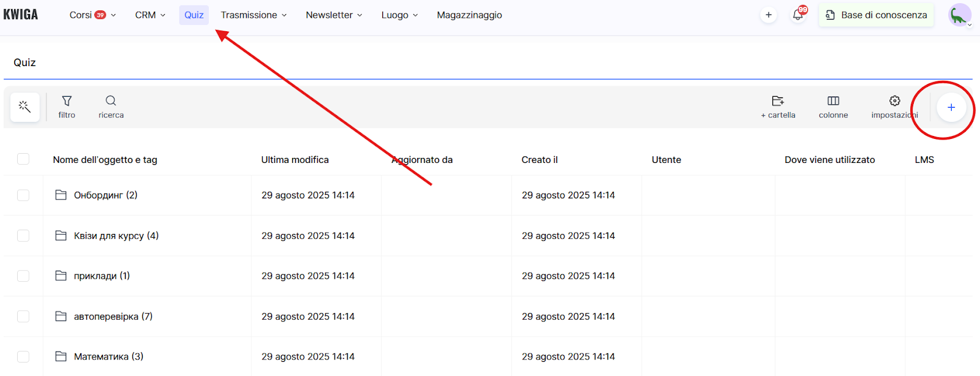Check the Онбординг folder checkbox
Viewport: 980px width, 376px height.
coord(23,195)
